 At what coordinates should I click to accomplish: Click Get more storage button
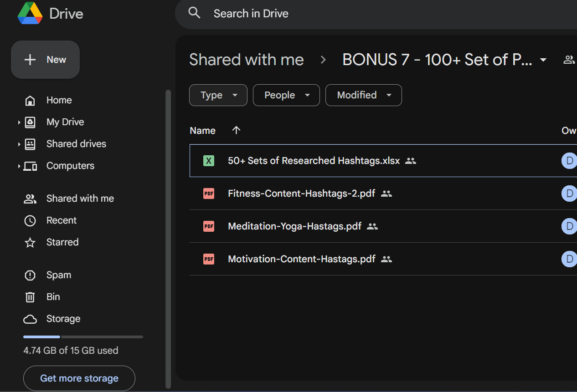tap(79, 378)
